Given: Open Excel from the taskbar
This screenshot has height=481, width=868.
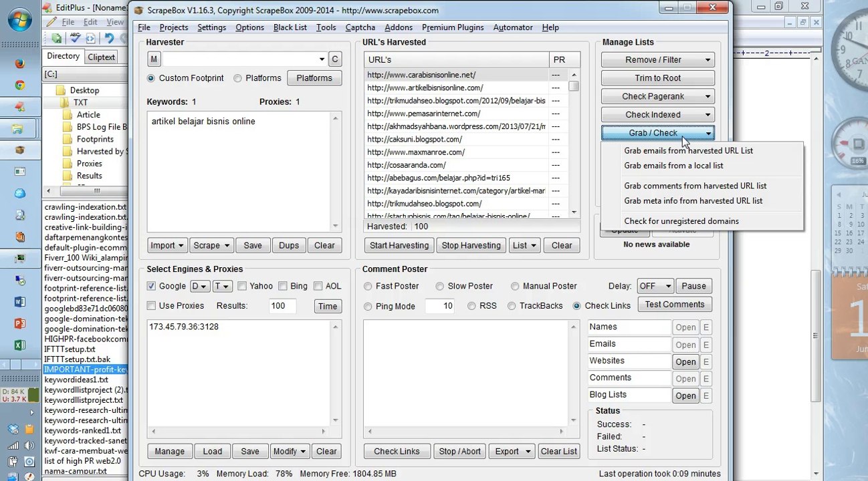Looking at the screenshot, I should pyautogui.click(x=19, y=345).
